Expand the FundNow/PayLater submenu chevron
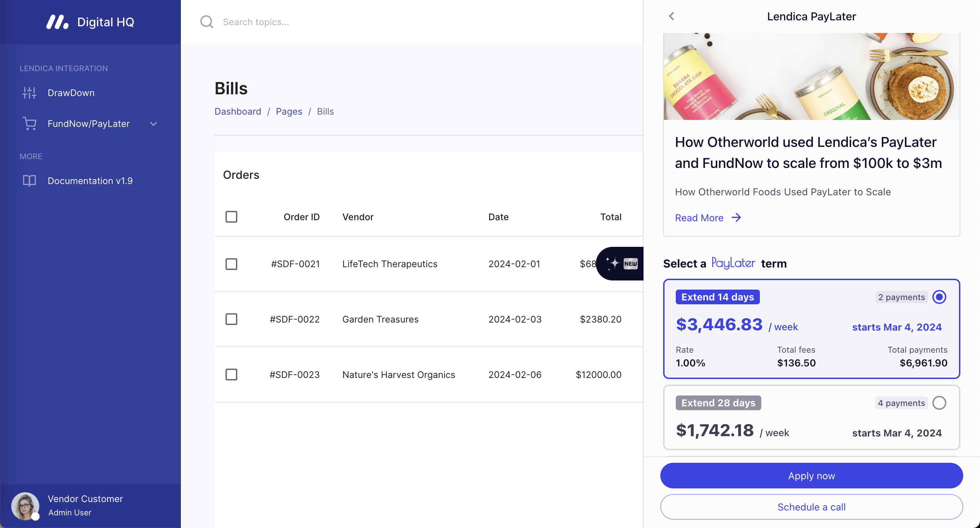Image resolution: width=980 pixels, height=528 pixels. (x=153, y=124)
